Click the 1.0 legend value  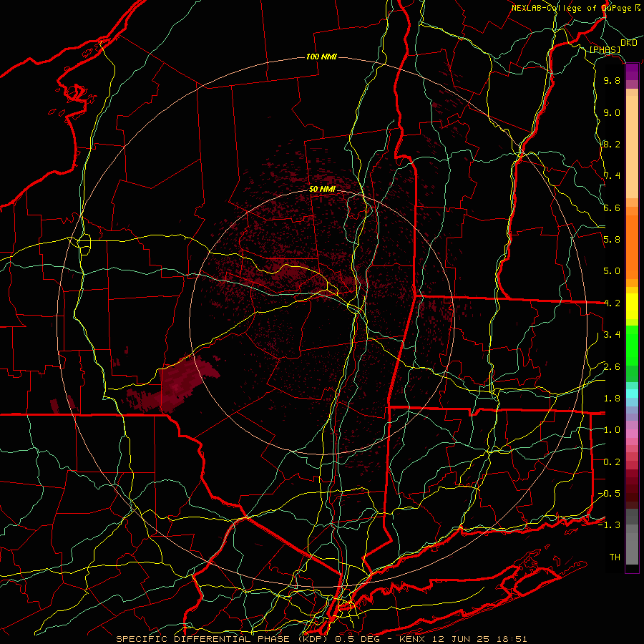[612, 430]
